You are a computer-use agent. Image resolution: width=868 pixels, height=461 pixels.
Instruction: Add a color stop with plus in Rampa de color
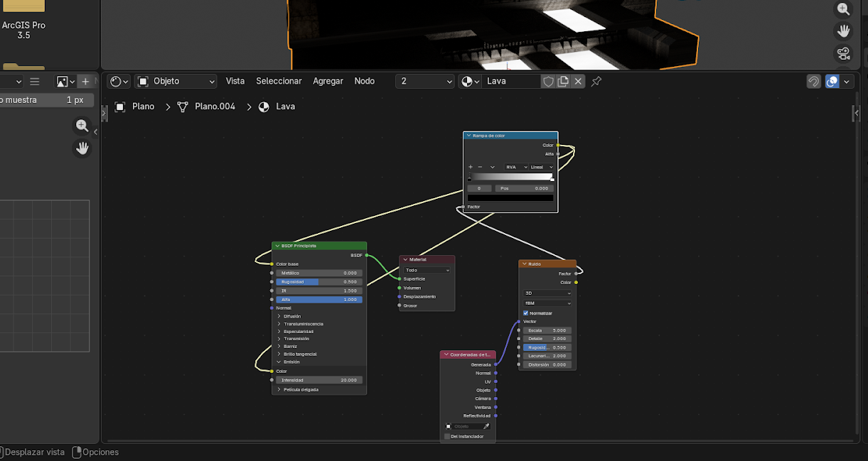point(471,167)
